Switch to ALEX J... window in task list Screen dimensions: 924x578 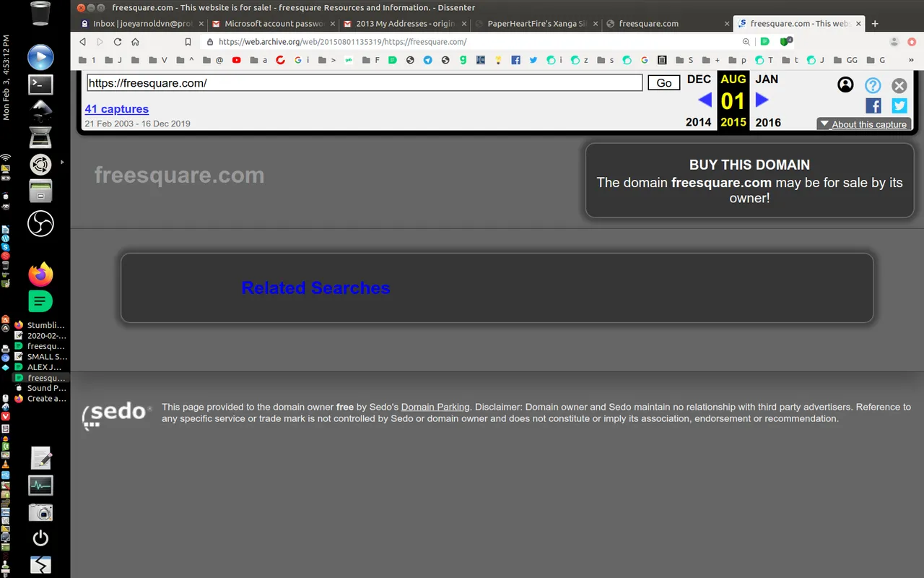click(x=40, y=367)
